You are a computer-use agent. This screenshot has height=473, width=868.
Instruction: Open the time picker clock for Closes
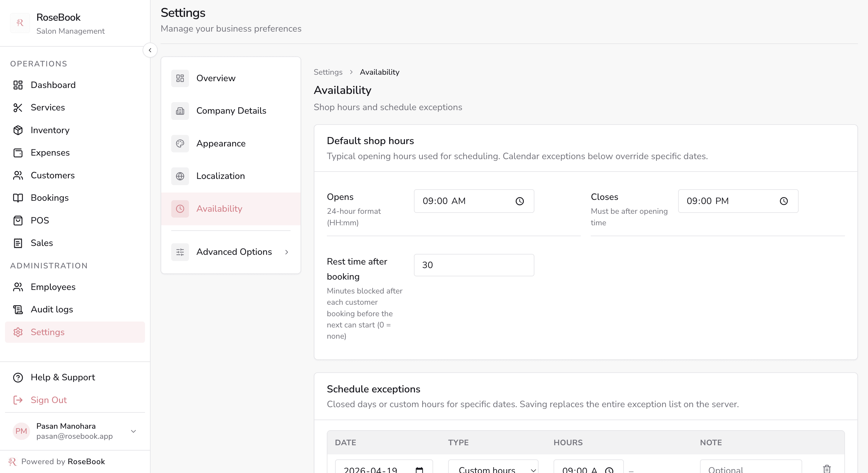click(x=784, y=201)
